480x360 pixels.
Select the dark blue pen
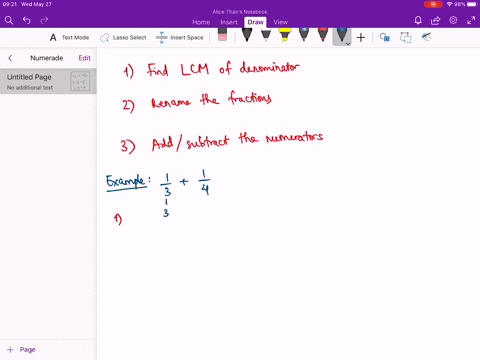341,35
